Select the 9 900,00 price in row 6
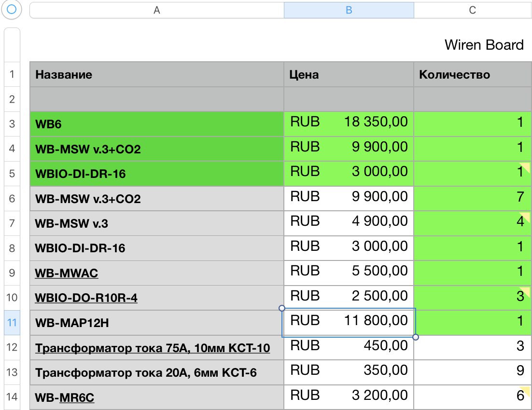The width and height of the screenshot is (532, 410). (x=349, y=198)
